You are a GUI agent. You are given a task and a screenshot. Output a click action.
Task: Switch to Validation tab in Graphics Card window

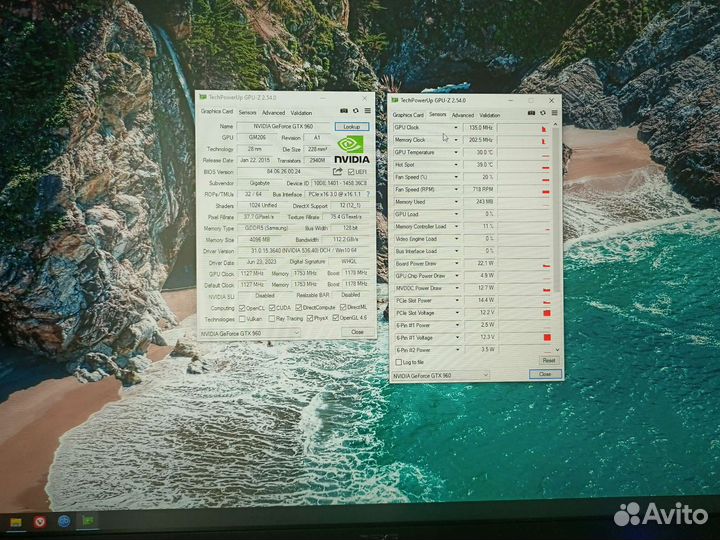click(301, 112)
